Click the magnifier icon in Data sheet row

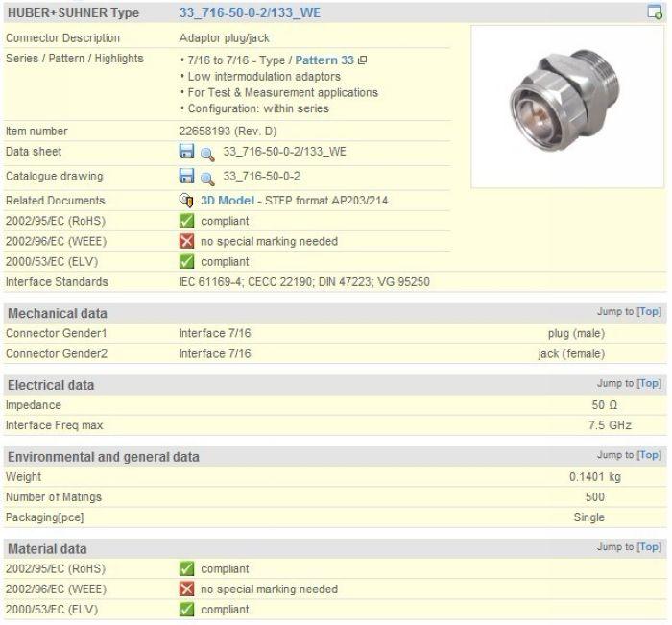(x=207, y=154)
